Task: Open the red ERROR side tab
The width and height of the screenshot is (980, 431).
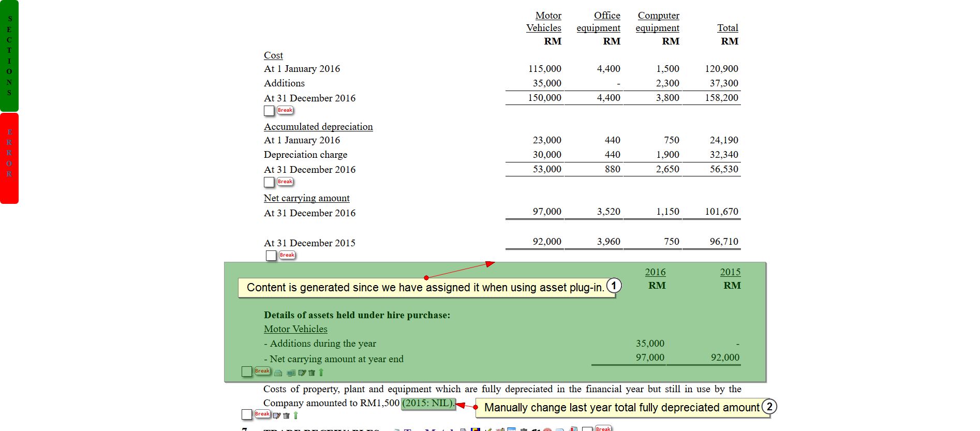Action: pyautogui.click(x=9, y=158)
